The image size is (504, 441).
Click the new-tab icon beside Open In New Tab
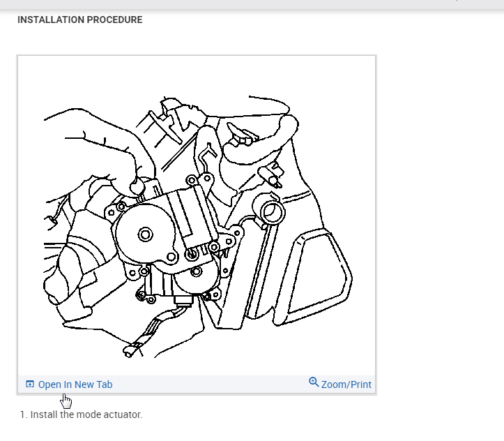[x=30, y=384]
